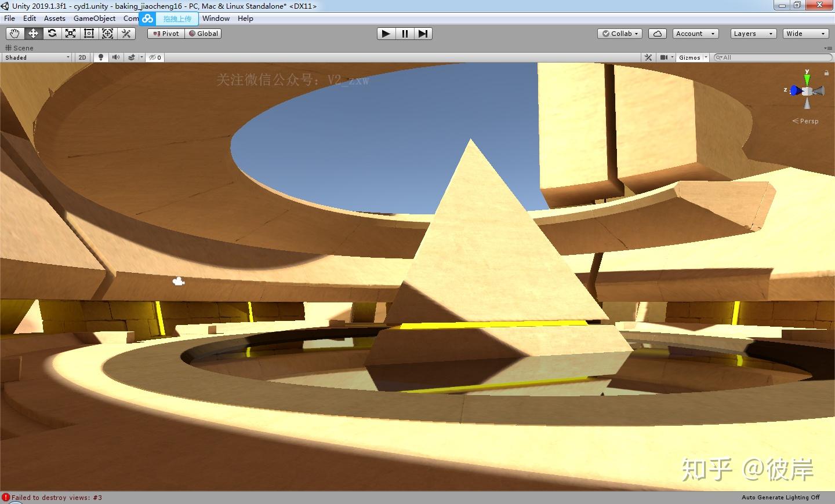This screenshot has height=504, width=835.
Task: Click the blue Z axis cone
Action: coord(795,90)
